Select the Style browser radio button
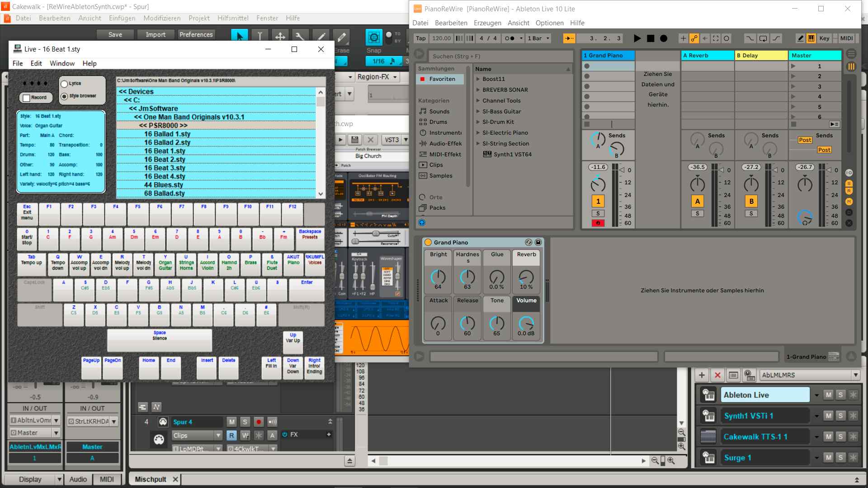 [x=64, y=96]
